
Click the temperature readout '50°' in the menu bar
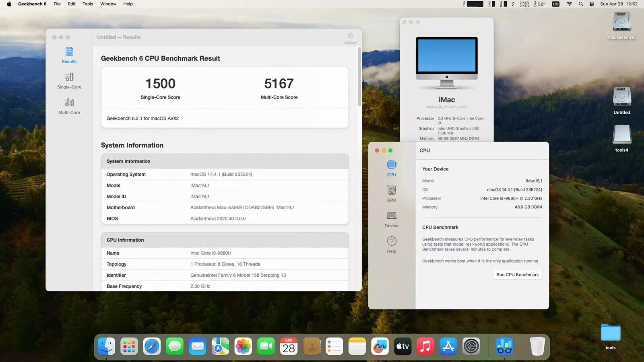541,4
